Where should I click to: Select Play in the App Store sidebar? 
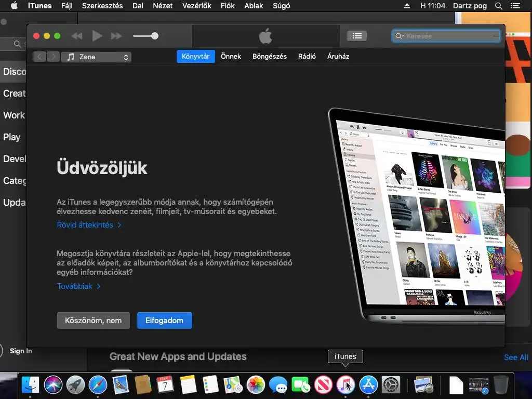pos(12,137)
